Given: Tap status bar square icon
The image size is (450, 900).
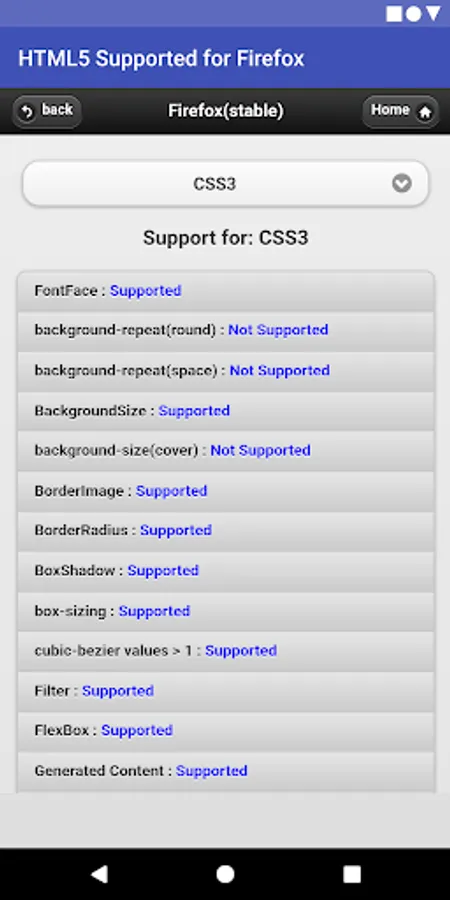Looking at the screenshot, I should [x=394, y=14].
